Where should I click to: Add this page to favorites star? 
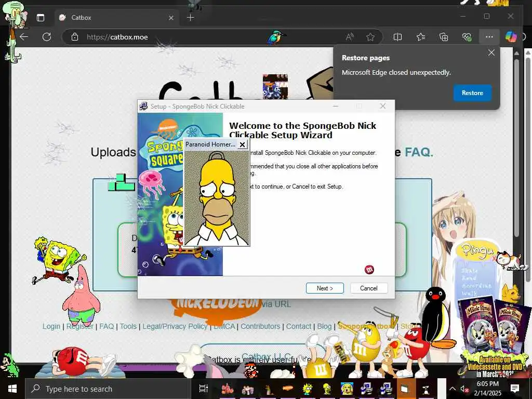pos(370,37)
